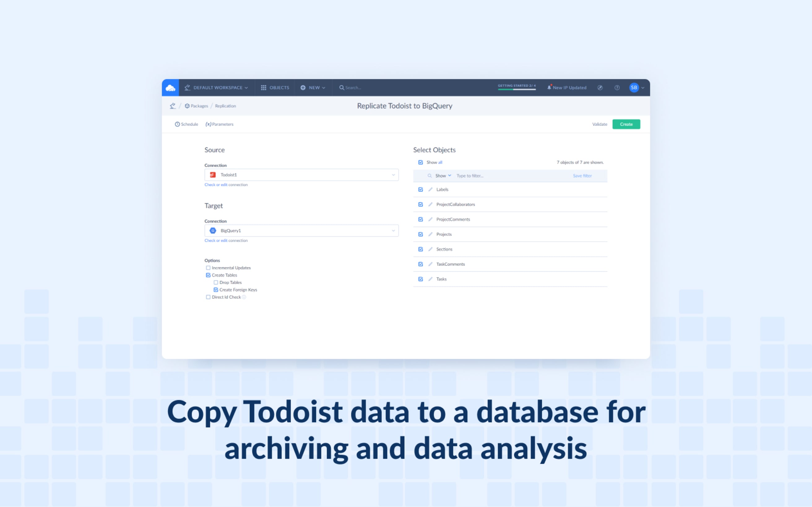Click the search magnifier icon in navbar
The image size is (812, 507).
[x=341, y=87]
